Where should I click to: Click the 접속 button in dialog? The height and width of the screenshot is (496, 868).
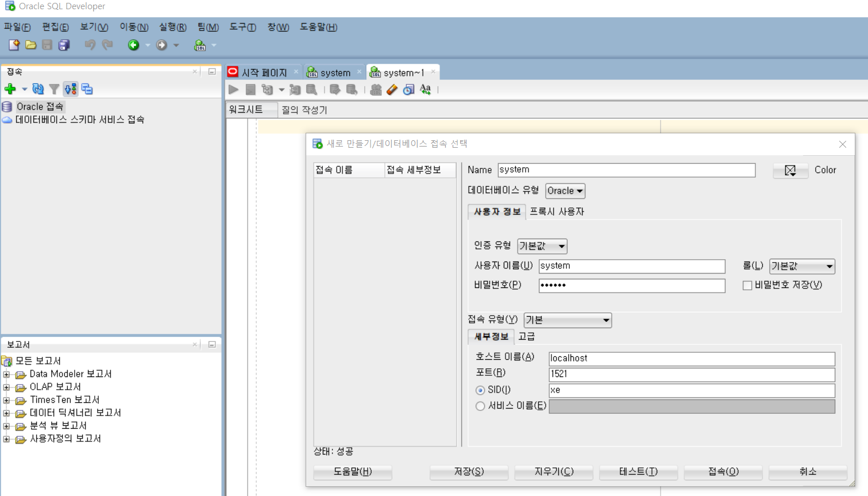click(x=723, y=472)
